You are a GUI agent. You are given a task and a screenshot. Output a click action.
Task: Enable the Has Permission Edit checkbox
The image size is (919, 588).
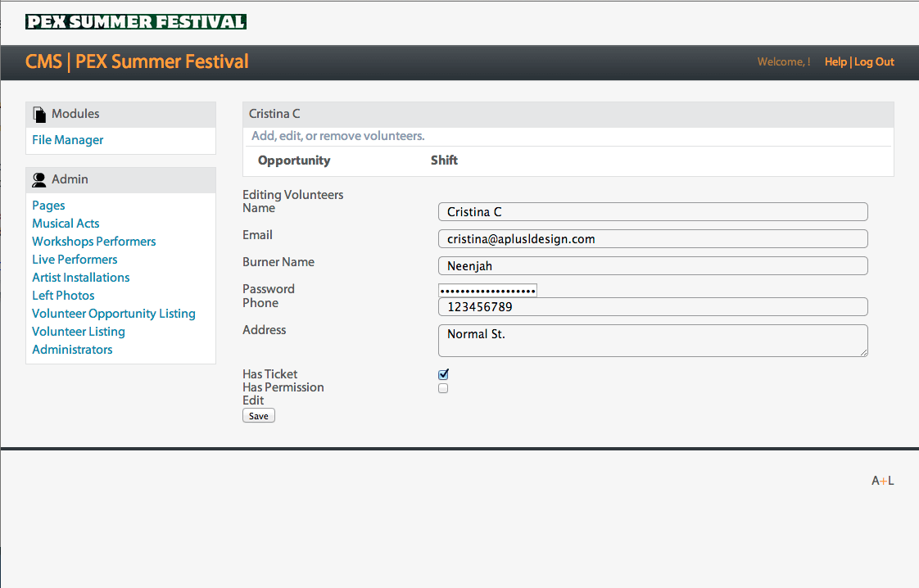coord(443,388)
